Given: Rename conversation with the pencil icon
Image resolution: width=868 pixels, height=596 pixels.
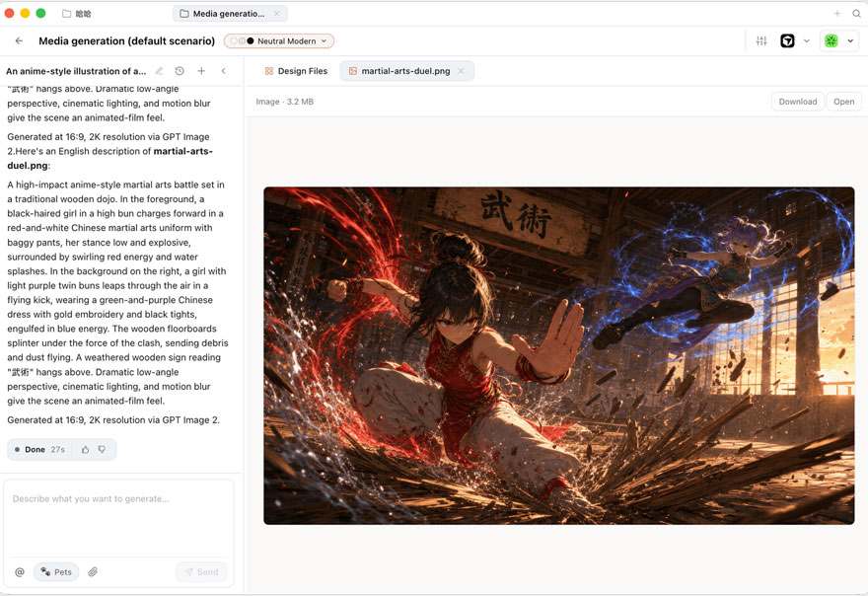Looking at the screenshot, I should point(160,71).
